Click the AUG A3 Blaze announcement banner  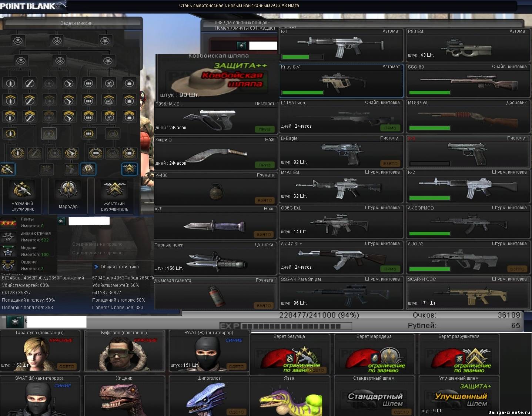click(x=239, y=6)
